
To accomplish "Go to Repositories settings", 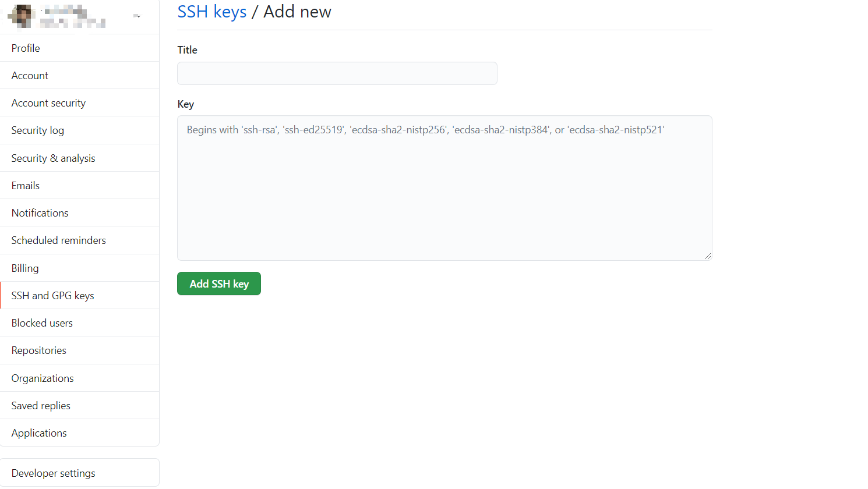I will pos(79,350).
